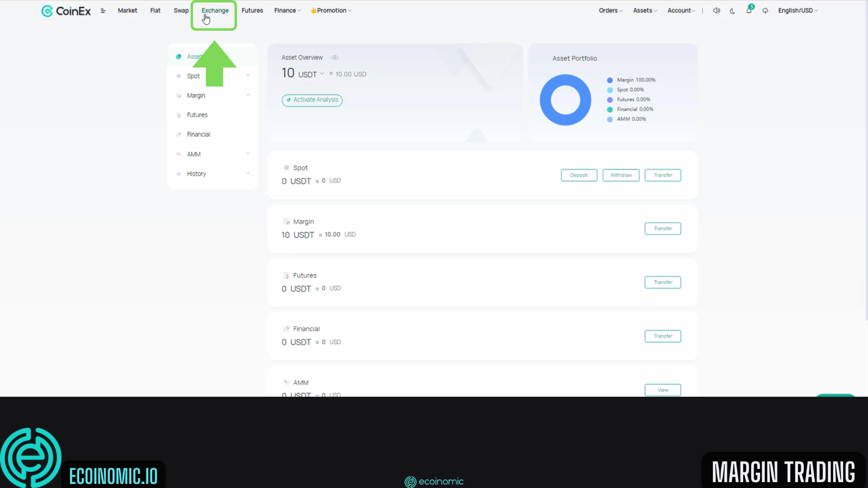Click the hamburger menu icon

[103, 11]
